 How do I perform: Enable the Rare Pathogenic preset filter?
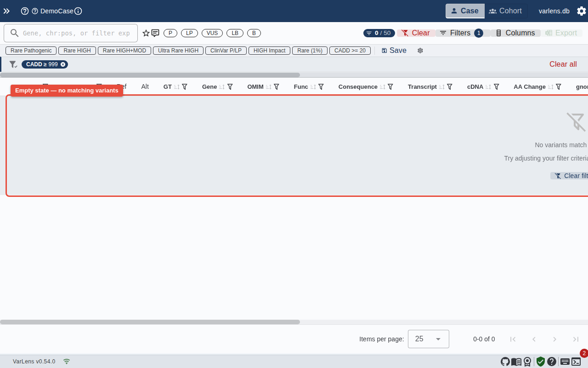(x=31, y=51)
